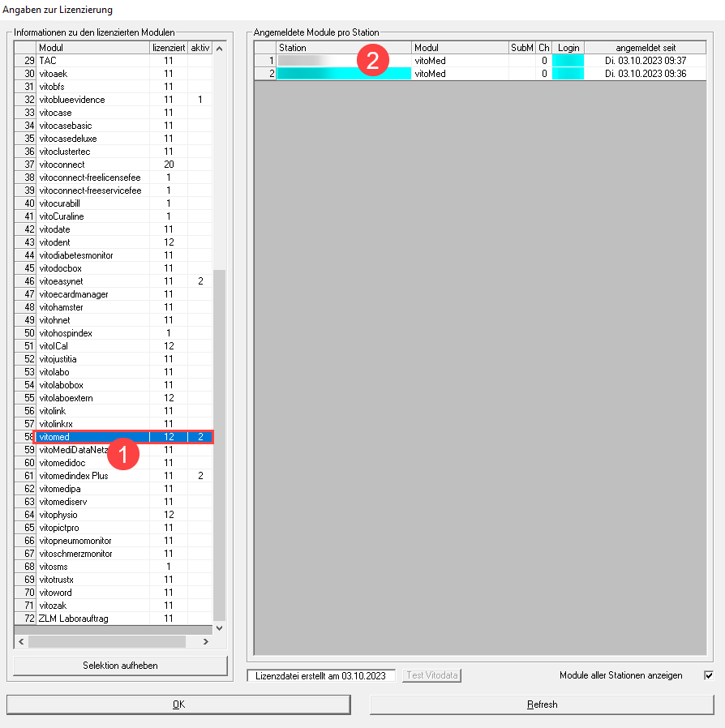Select the 'vitoconnect-freelicensefee' module row
This screenshot has width=725, height=728.
114,178
